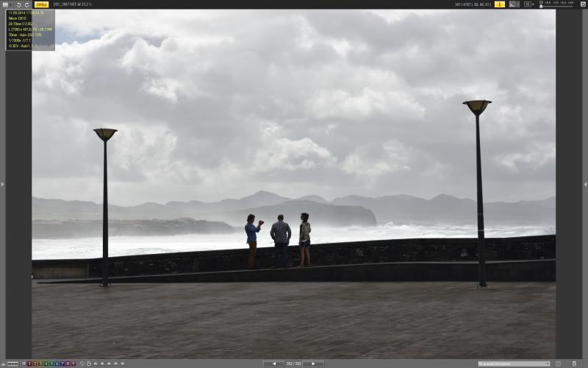Go to next image

(313, 364)
